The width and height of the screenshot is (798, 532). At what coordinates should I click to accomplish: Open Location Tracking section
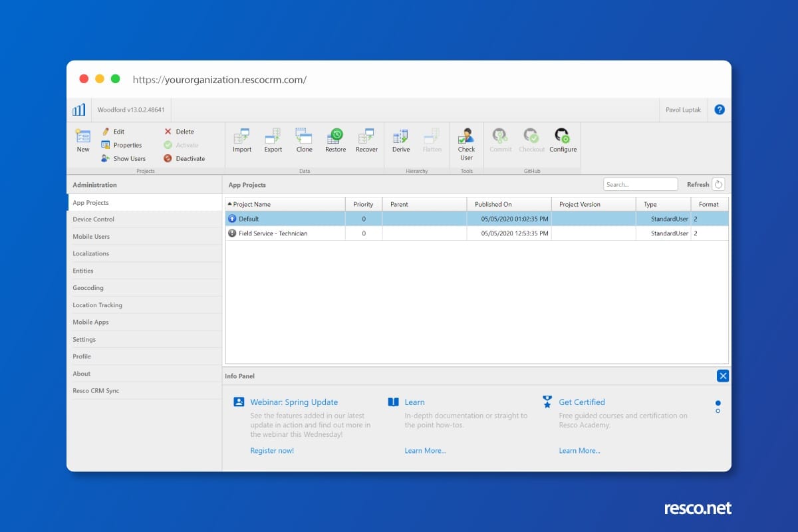coord(144,305)
